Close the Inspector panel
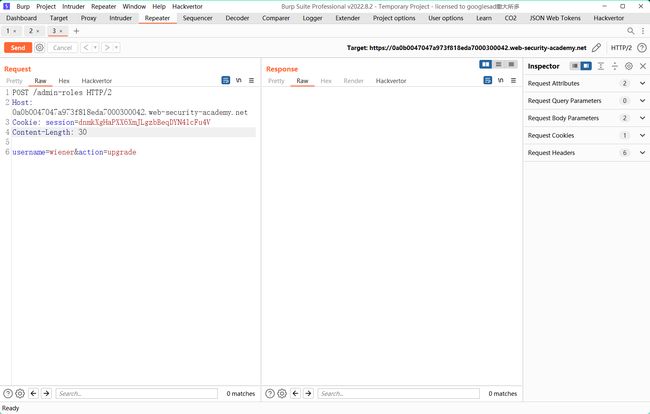This screenshot has width=650, height=414. (642, 66)
